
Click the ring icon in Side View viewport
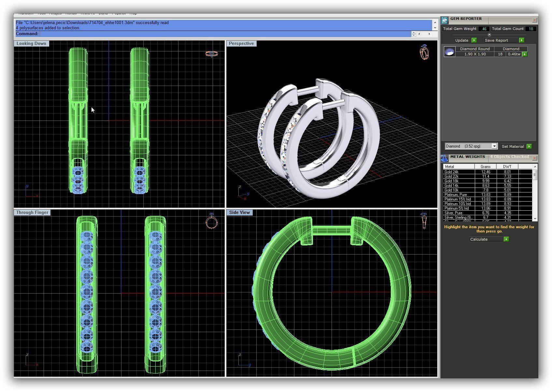pyautogui.click(x=424, y=221)
